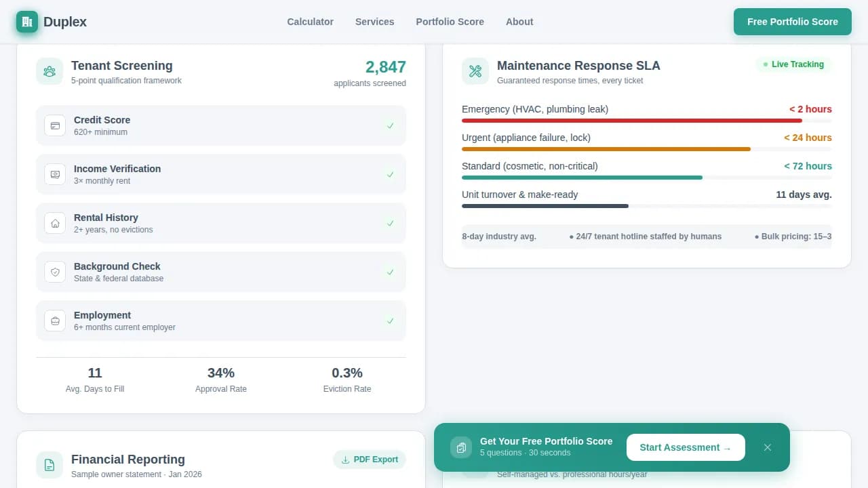Click the Maintenance Response wrench icon

point(475,71)
